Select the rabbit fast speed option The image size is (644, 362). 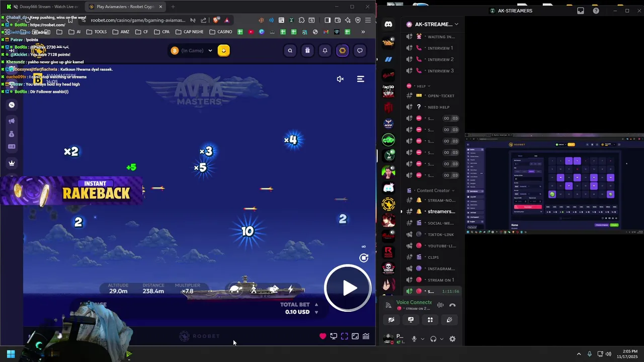[x=273, y=289]
